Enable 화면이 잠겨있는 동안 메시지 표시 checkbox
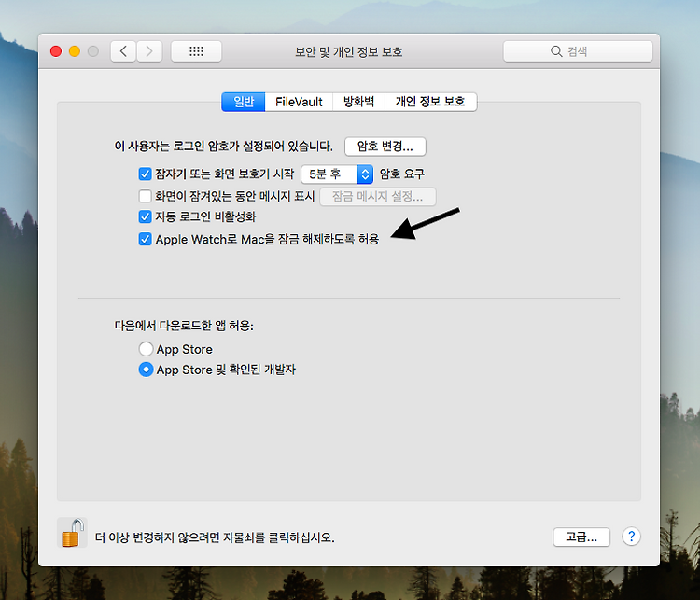The width and height of the screenshot is (700, 600). coord(145,196)
